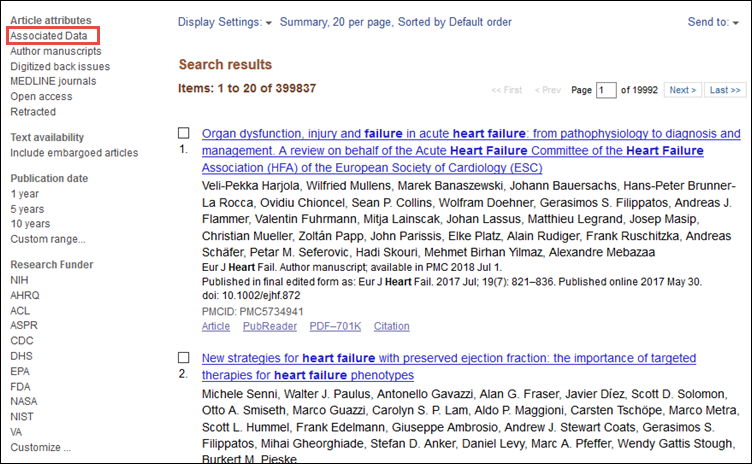Click the Summary, 20 per page settings text
Screen dimensions: 752x464
point(396,22)
